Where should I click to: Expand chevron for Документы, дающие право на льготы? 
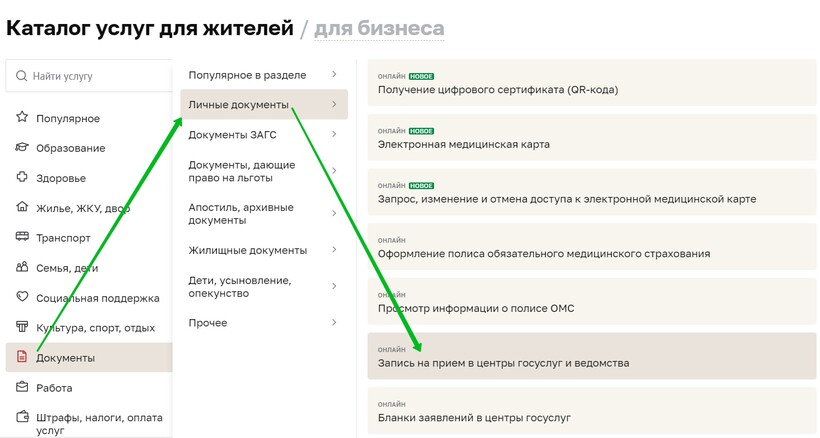[x=334, y=170]
